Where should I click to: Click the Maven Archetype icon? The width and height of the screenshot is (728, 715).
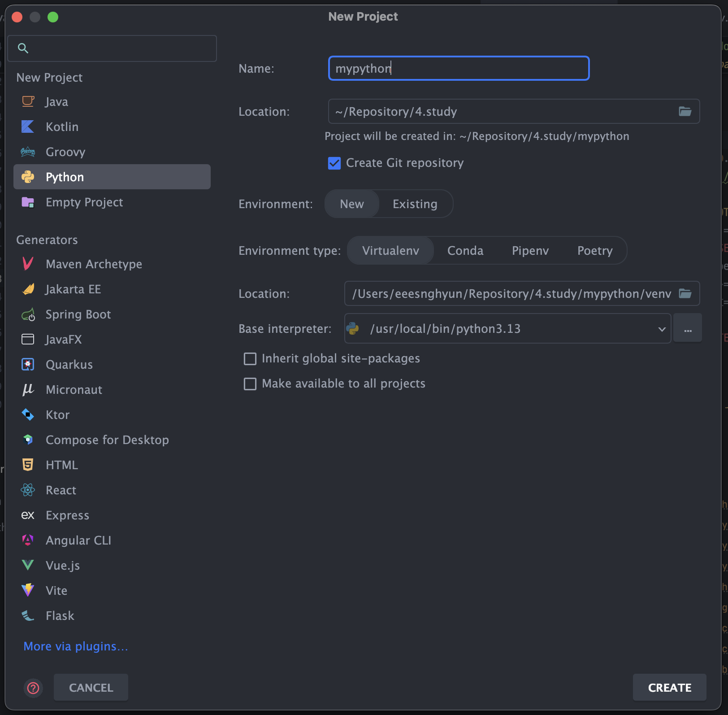pos(28,264)
